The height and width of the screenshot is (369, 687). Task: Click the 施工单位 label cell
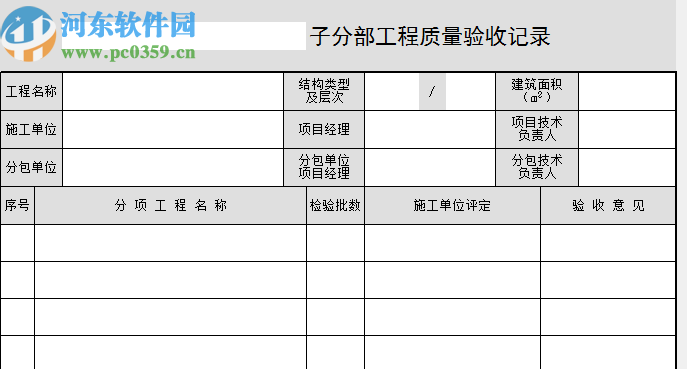[32, 129]
